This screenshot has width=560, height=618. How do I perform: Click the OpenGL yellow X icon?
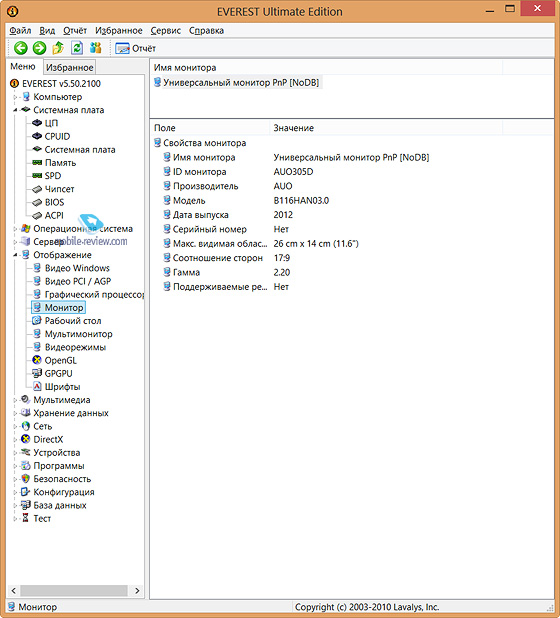coord(37,360)
